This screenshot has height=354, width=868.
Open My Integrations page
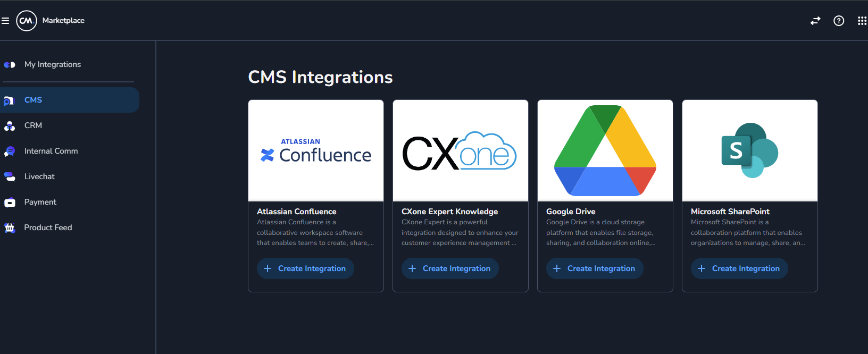click(53, 64)
